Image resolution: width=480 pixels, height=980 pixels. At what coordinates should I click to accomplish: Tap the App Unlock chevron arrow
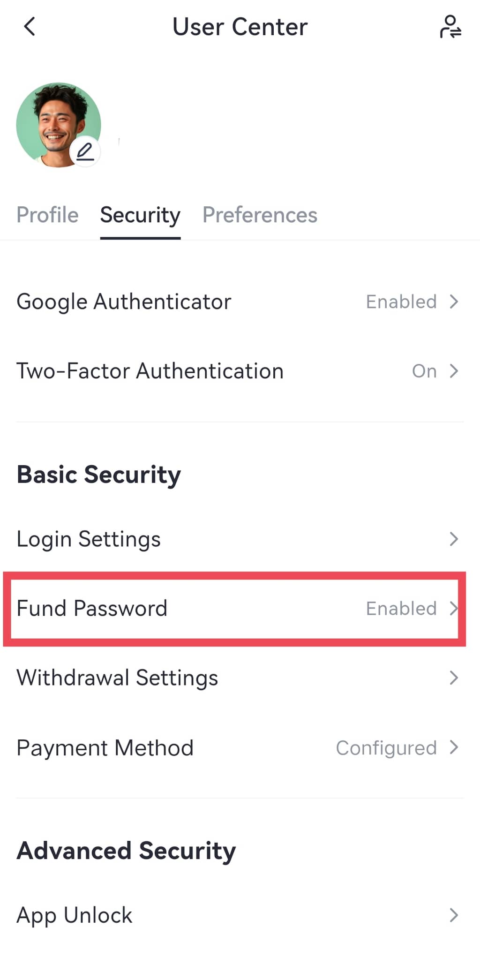pos(453,915)
